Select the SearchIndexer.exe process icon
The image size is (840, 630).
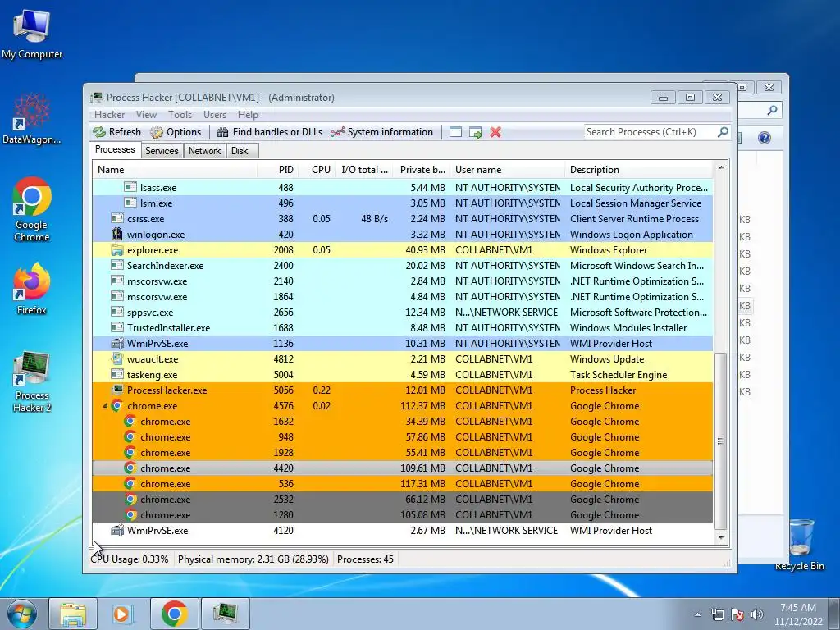tap(116, 265)
